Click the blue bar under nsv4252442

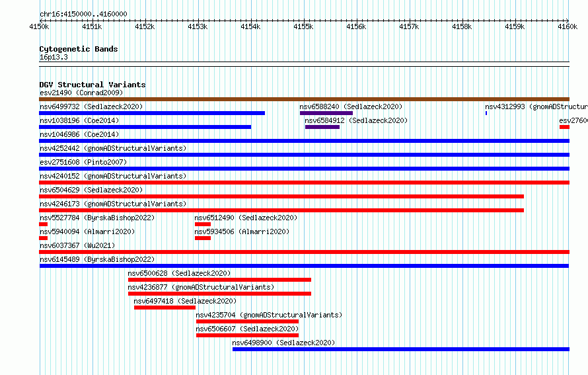click(x=304, y=155)
